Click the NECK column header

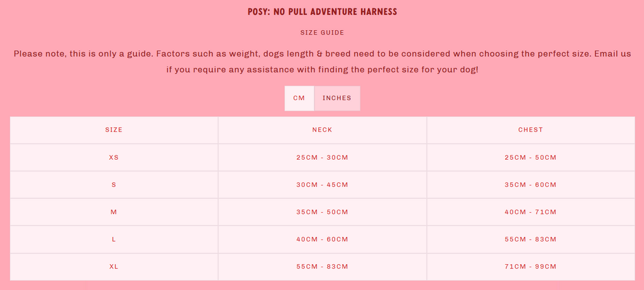(x=323, y=130)
